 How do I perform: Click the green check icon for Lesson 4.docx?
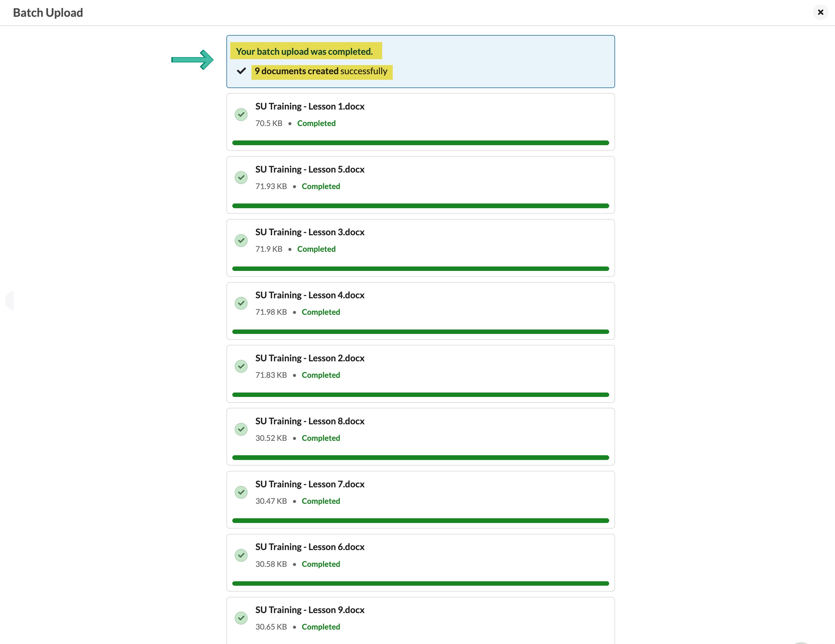point(241,303)
